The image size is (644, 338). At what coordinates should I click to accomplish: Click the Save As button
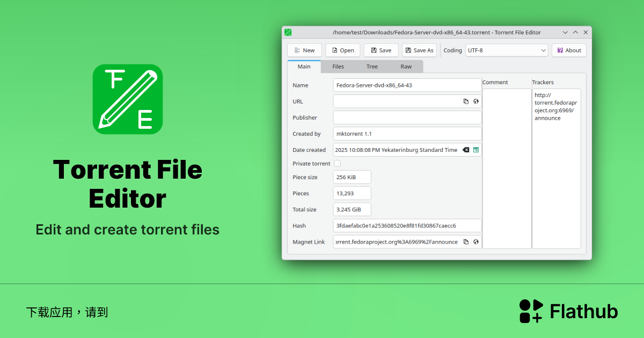coord(419,50)
